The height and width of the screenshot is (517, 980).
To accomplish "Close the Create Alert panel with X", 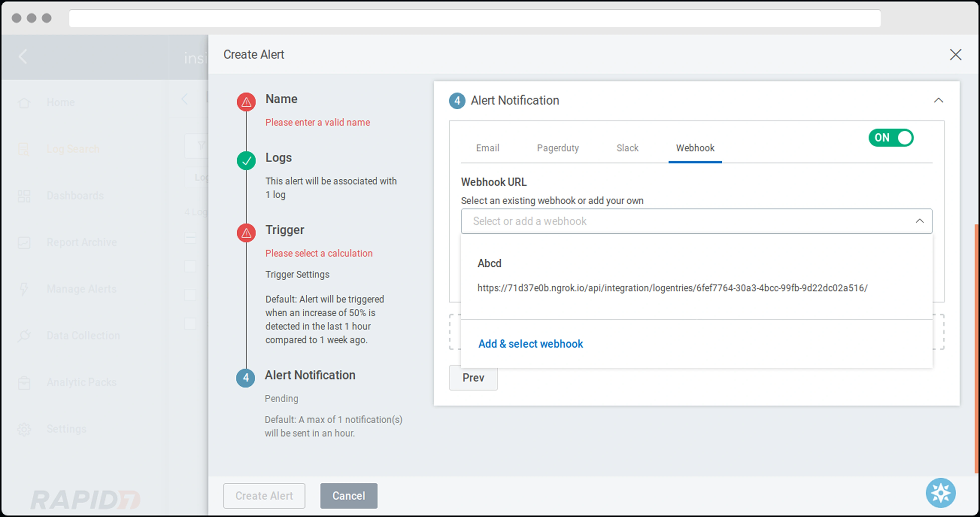I will click(x=955, y=54).
